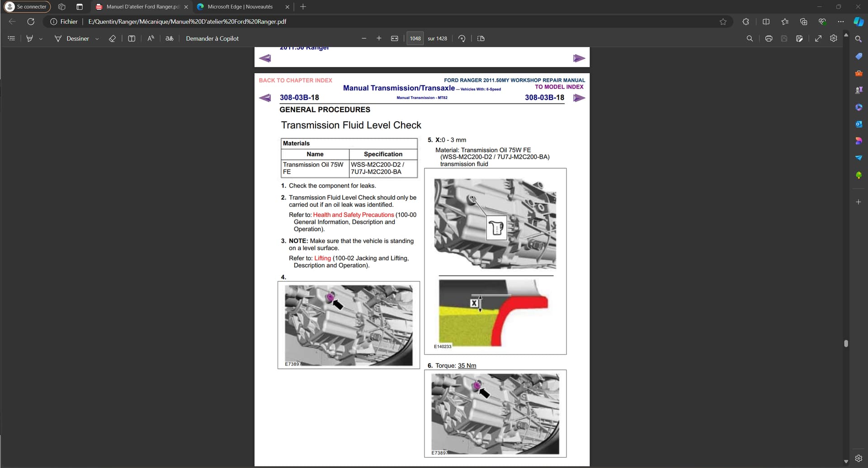868x468 pixels.
Task: Open the Lifting reference link
Action: click(x=322, y=258)
